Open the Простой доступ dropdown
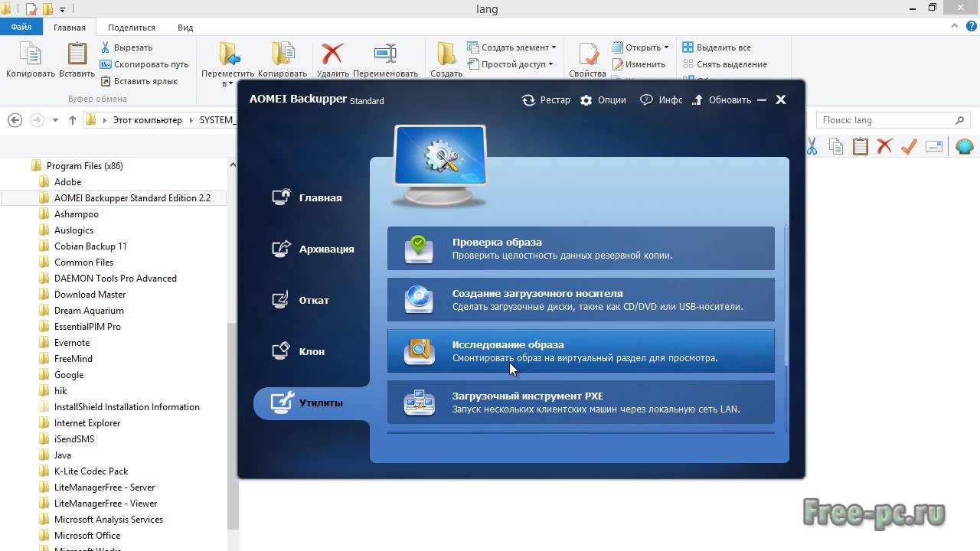Image resolution: width=980 pixels, height=551 pixels. coord(511,64)
